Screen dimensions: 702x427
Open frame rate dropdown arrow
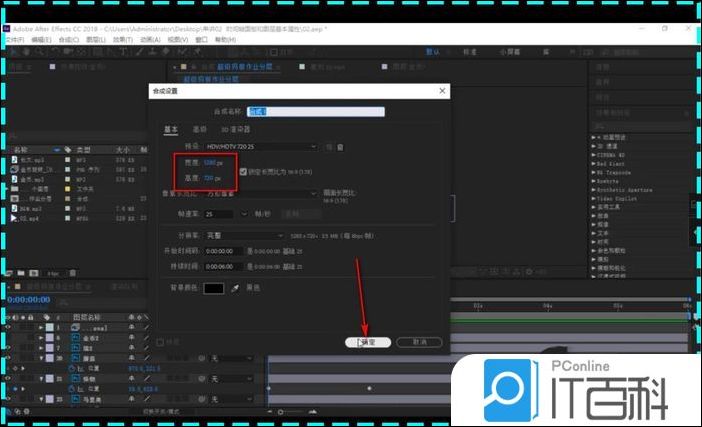point(244,214)
